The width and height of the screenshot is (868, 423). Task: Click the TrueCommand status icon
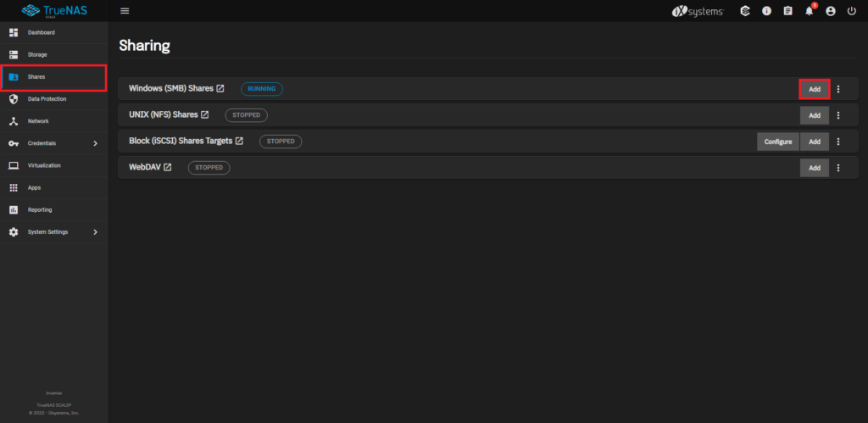pos(744,11)
